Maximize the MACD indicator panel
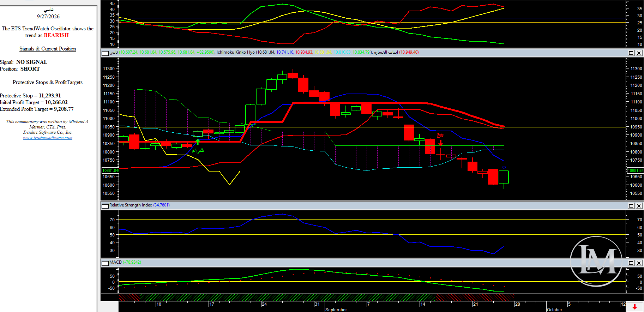This screenshot has height=312, width=644. [631, 263]
